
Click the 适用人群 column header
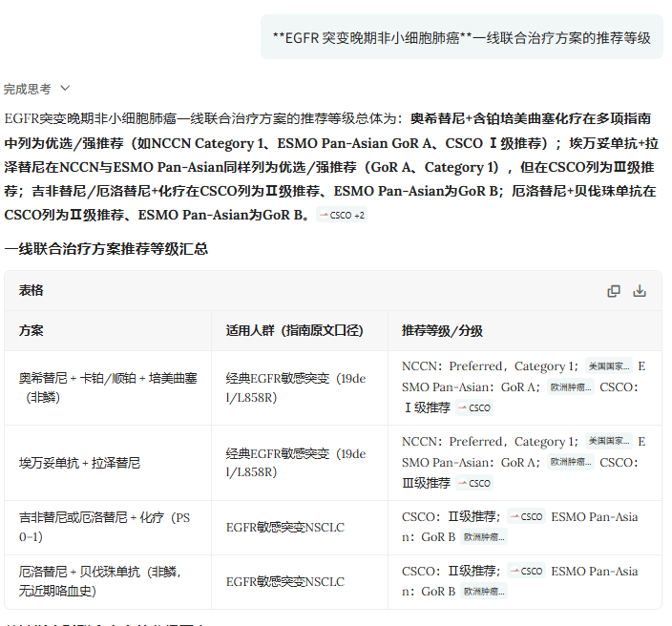(294, 331)
